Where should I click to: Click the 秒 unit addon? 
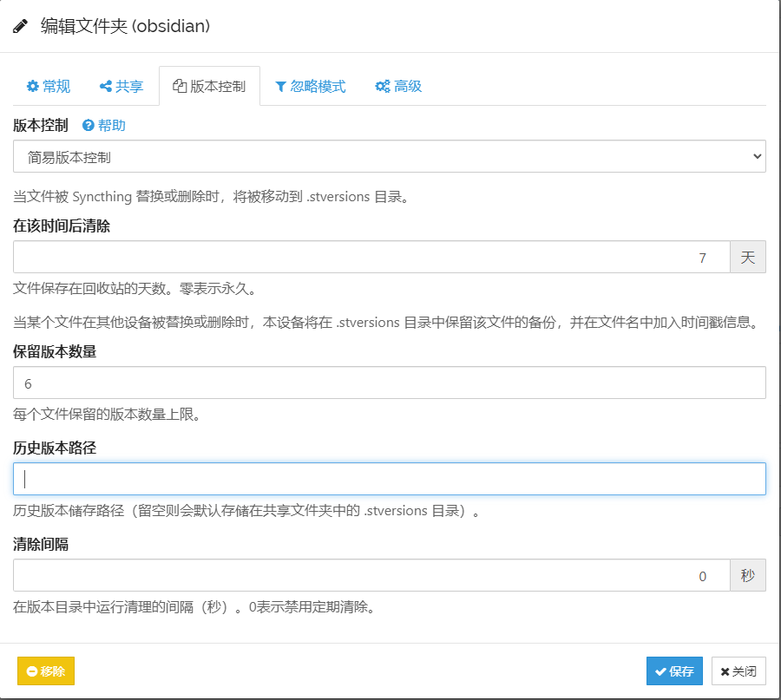pos(747,576)
